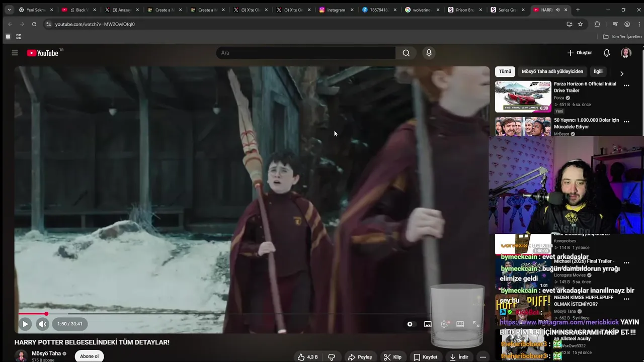Open the Mösyö Taha channel name link
The image size is (644, 362).
click(46, 353)
